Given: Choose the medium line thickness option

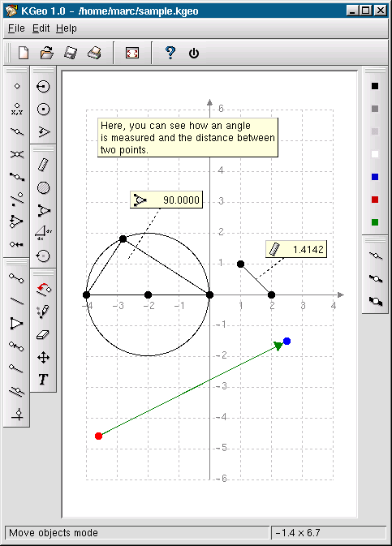Looking at the screenshot, I should tap(375, 278).
